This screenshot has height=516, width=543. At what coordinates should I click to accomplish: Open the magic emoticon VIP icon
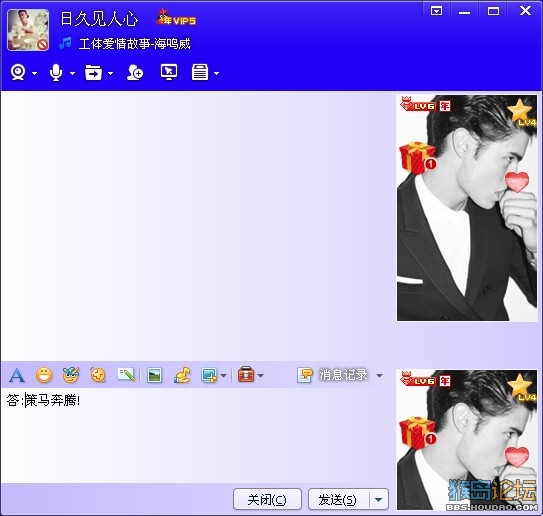click(71, 375)
